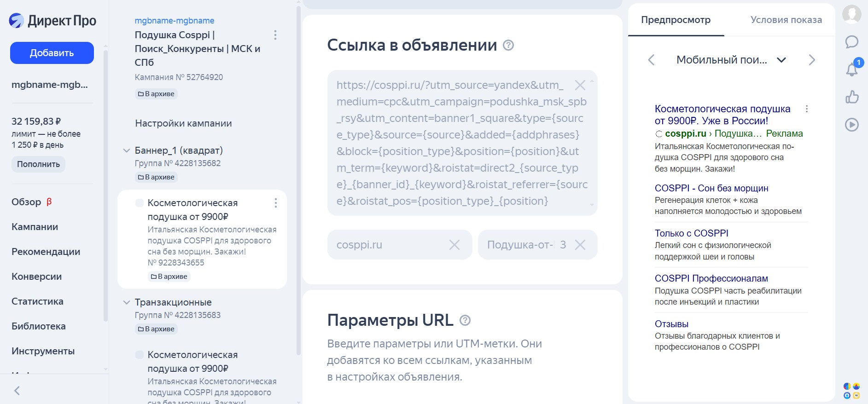Click the Добавить button
The height and width of the screenshot is (404, 868).
tap(52, 53)
